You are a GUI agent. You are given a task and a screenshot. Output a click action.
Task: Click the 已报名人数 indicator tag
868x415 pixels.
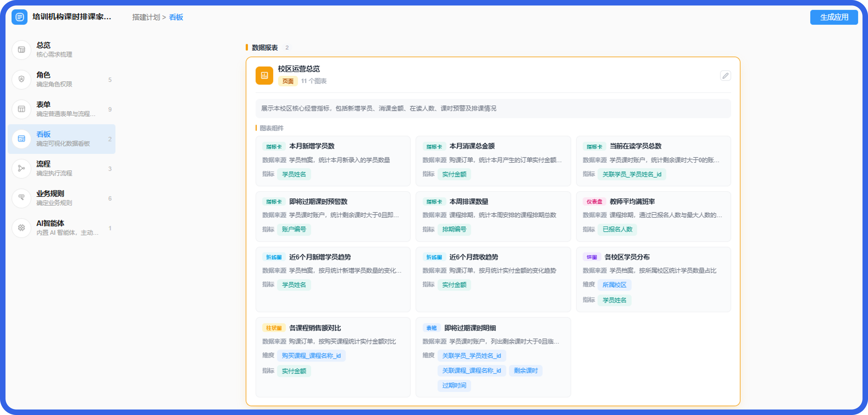coord(617,229)
